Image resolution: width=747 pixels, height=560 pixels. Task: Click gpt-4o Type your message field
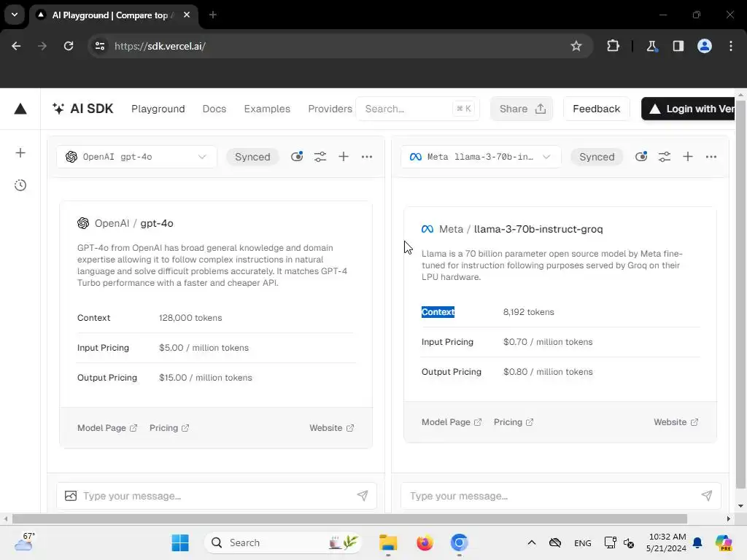[217, 496]
